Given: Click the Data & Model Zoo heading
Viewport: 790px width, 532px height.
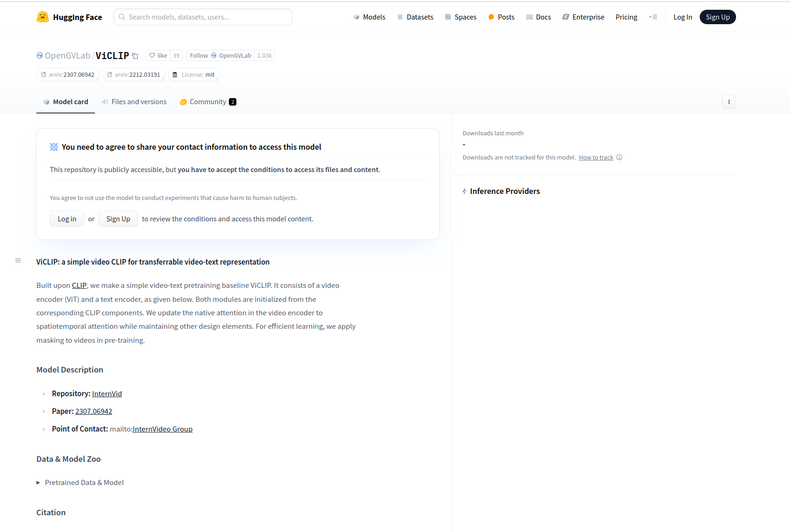Looking at the screenshot, I should coord(68,459).
